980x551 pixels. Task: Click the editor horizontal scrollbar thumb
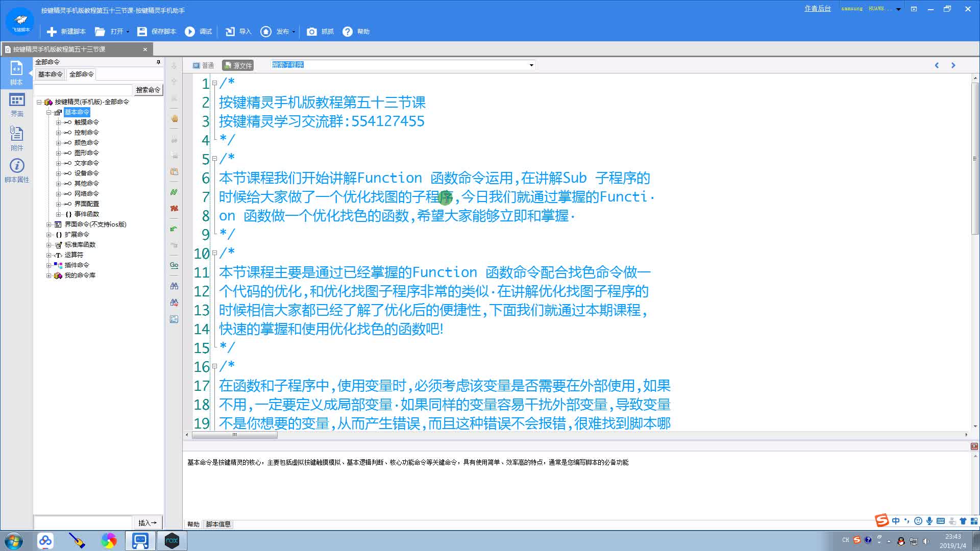[x=234, y=435]
